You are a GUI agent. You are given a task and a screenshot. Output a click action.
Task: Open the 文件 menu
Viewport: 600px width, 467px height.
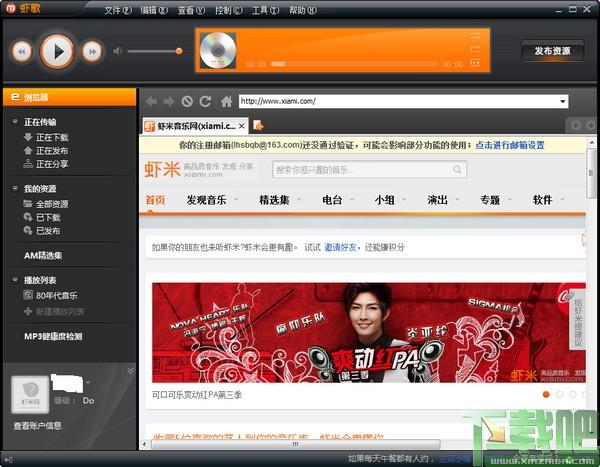(118, 10)
